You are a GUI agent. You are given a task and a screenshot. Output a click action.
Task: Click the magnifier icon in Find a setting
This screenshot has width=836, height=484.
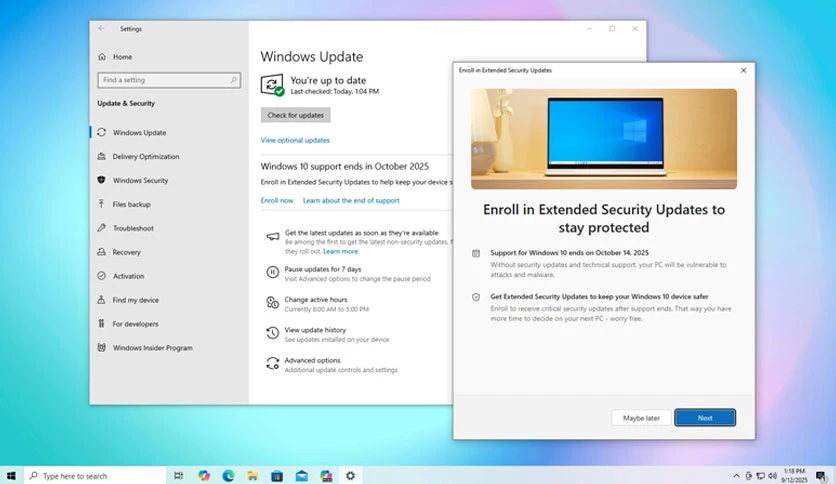234,80
